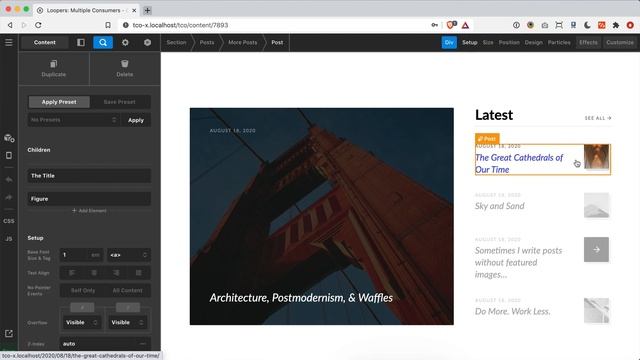Change the font size em unit
The width and height of the screenshot is (640, 360).
pyautogui.click(x=95, y=255)
